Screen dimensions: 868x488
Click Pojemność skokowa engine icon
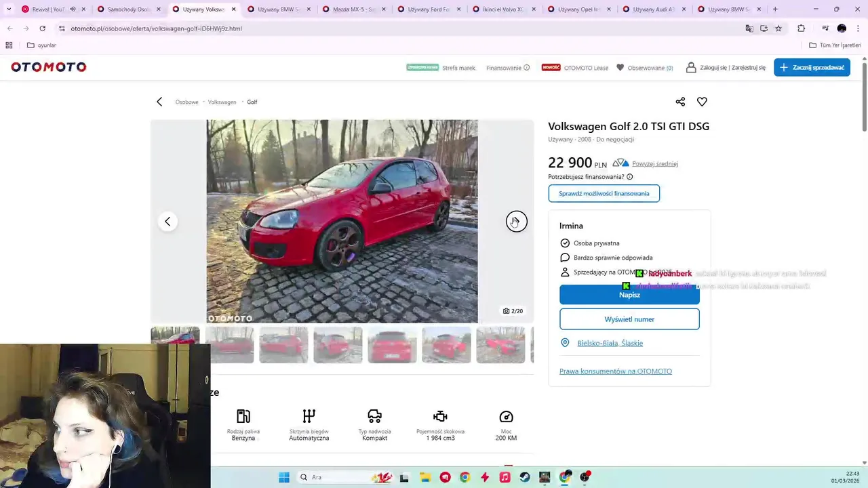[x=440, y=416]
